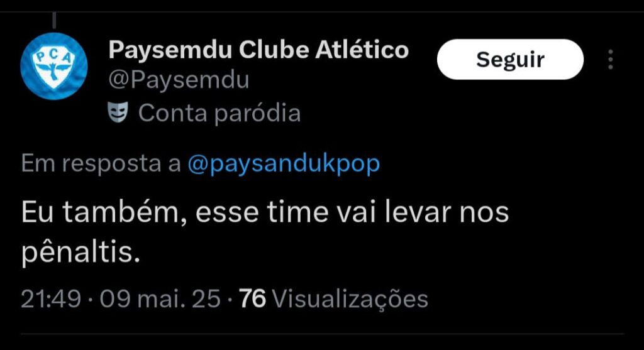Click the word Atlético in name
Viewport: 644px width, 350px height.
(x=362, y=50)
